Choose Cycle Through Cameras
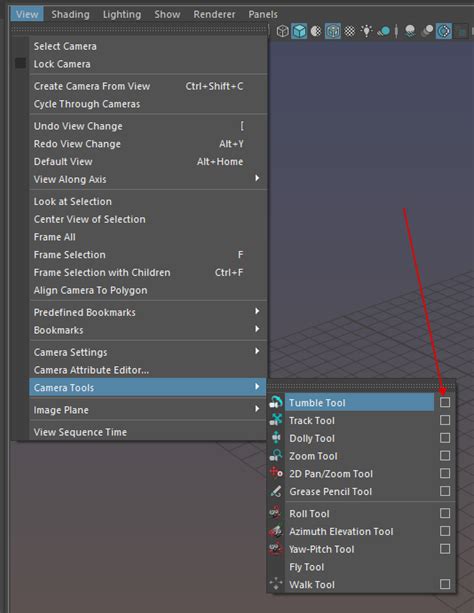474x613 pixels. (148, 104)
